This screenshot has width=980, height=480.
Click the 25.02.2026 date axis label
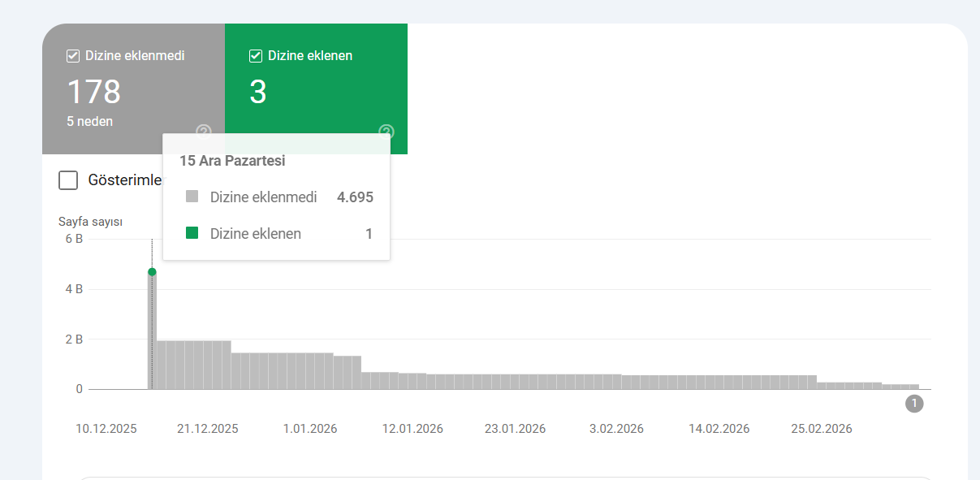[x=821, y=429]
